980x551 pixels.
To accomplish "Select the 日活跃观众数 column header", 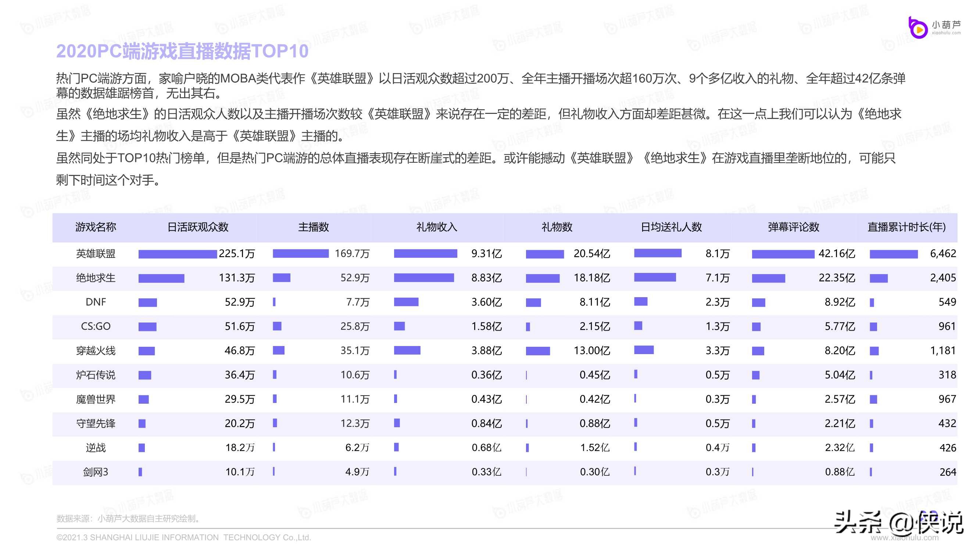I will [x=198, y=227].
